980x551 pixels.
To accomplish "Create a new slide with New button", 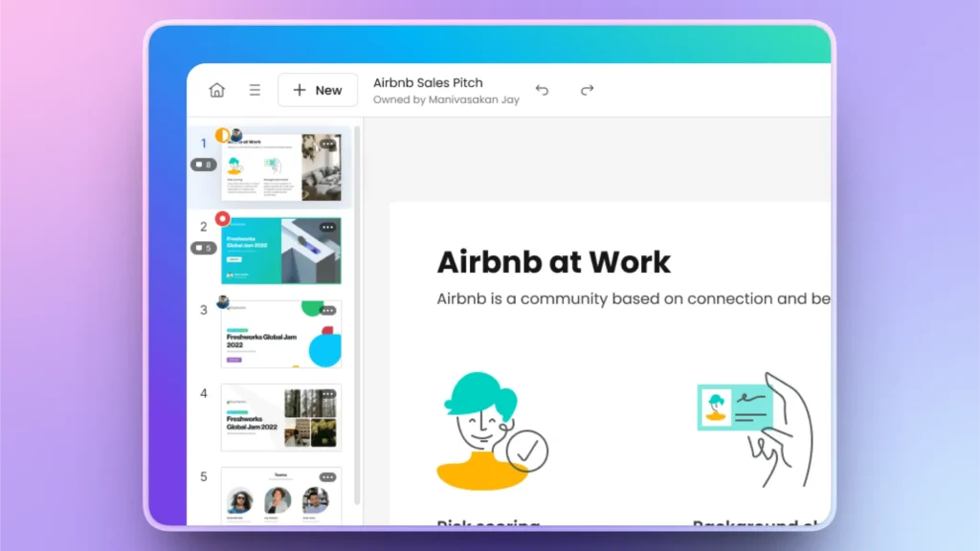I will 318,90.
